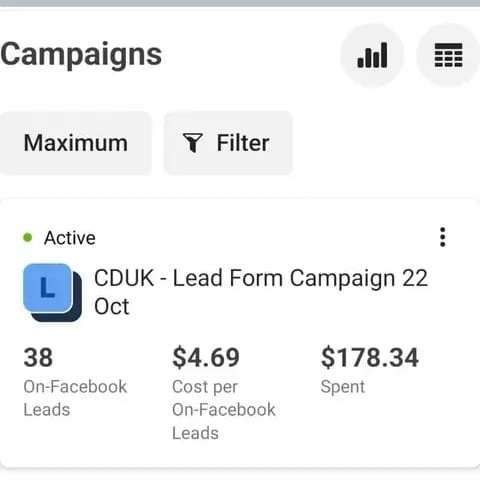The width and height of the screenshot is (480, 483).
Task: Select the 38 leads figure
Action: (x=38, y=358)
